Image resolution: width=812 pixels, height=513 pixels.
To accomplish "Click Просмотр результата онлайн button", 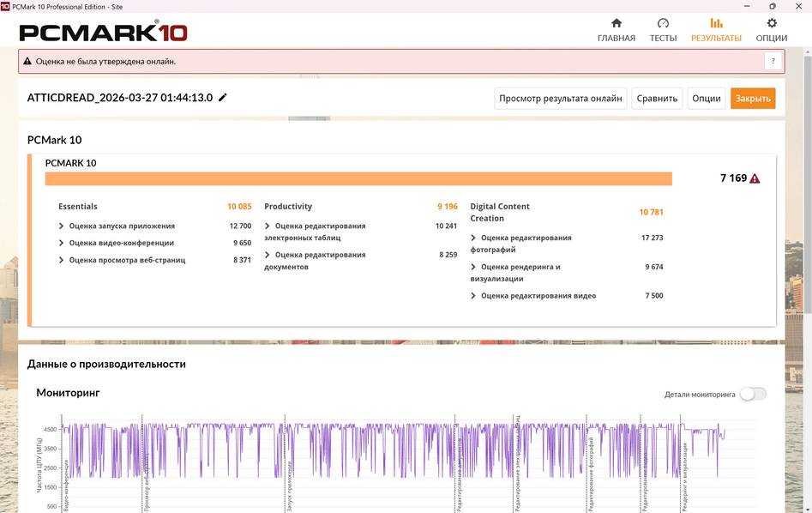I will click(561, 99).
